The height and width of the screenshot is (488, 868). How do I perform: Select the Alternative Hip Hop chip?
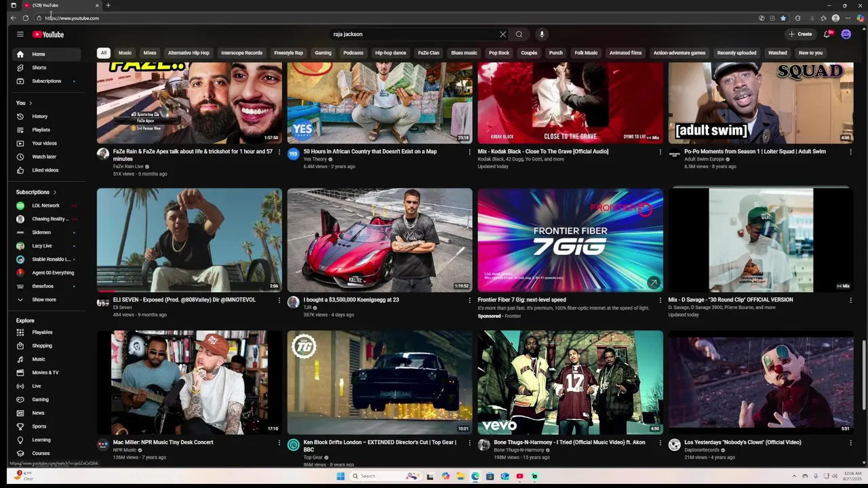[189, 53]
